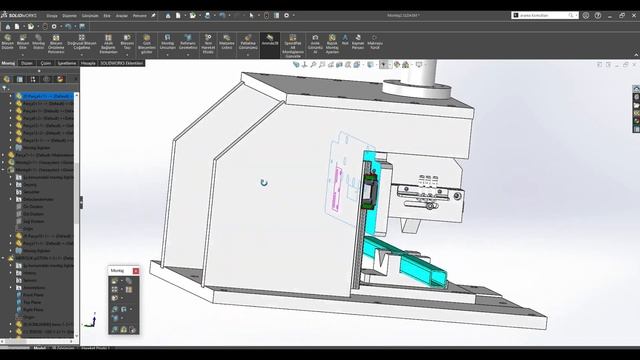Toggle Gizli Bileşenleri göster
The height and width of the screenshot is (360, 640).
(x=147, y=44)
